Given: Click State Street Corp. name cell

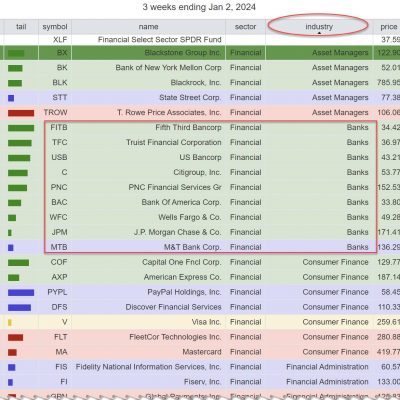Looking at the screenshot, I should click(x=190, y=98).
